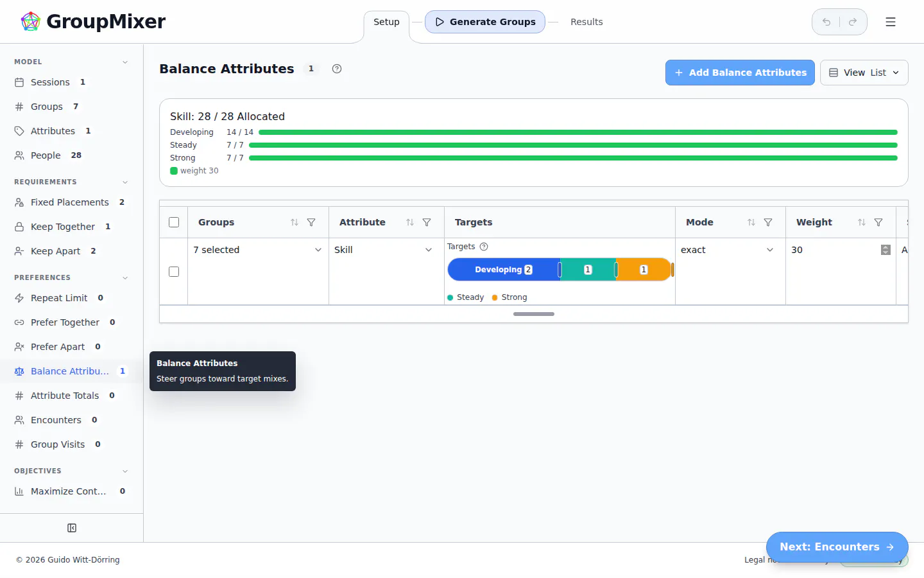Screen dimensions: 924x578
Task: Click the 'weight 30' legend text
Action: [199, 171]
